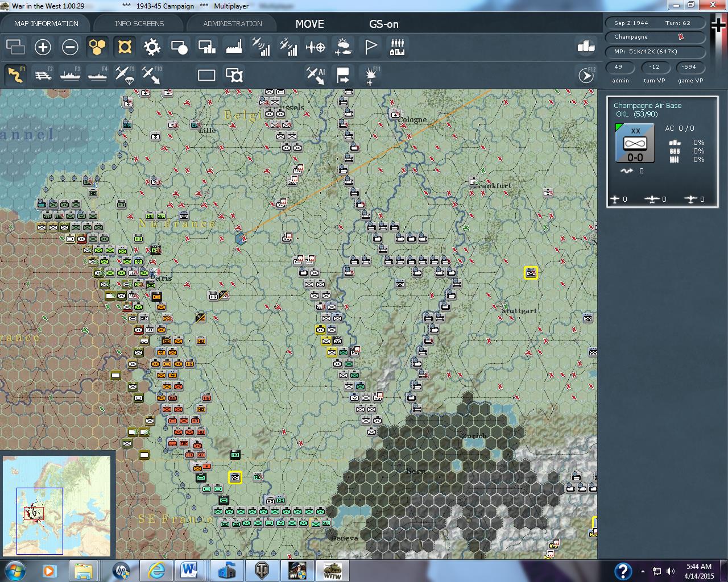Click the empty rectangle frame icon
728x582 pixels.
(206, 75)
